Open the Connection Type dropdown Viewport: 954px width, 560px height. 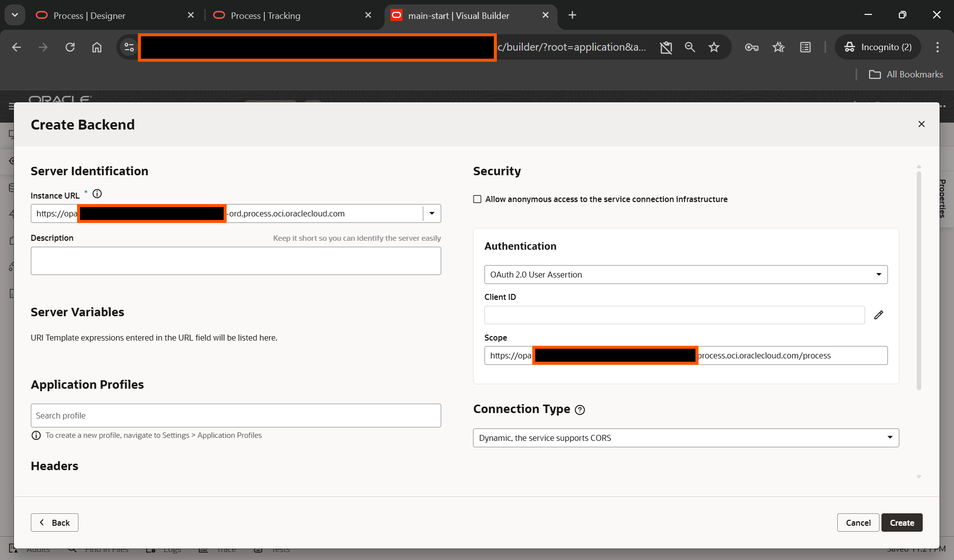point(686,438)
